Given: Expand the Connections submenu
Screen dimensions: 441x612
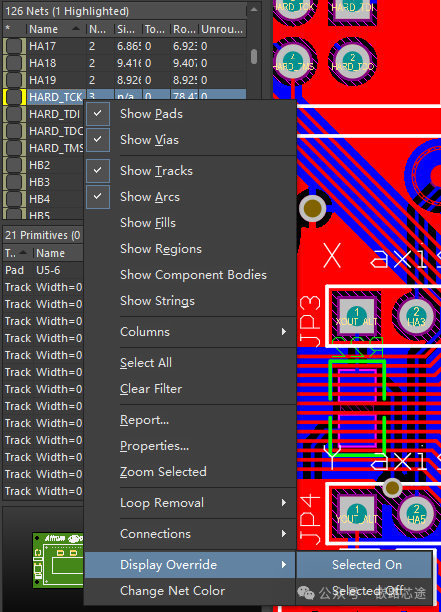Looking at the screenshot, I should pos(190,534).
